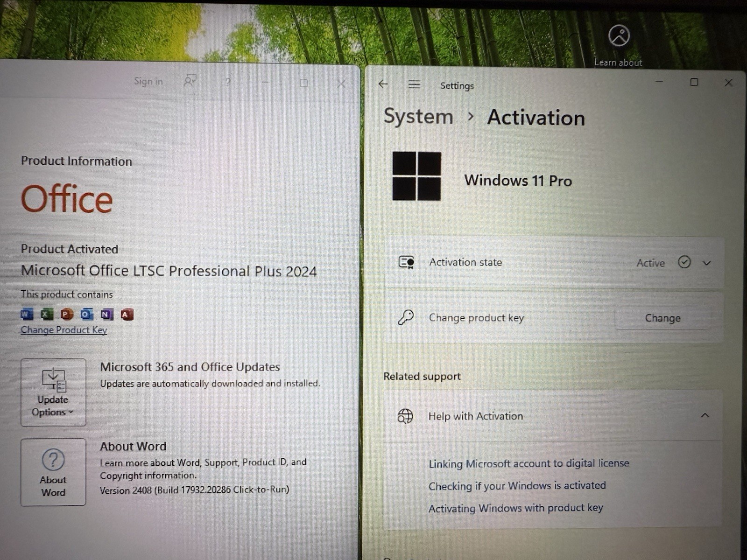The height and width of the screenshot is (560, 747).
Task: Click the Outlook app icon
Action: 87,314
